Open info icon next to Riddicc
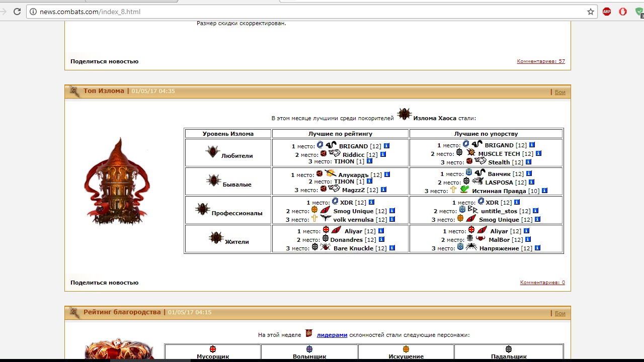The image size is (644, 362). click(x=383, y=154)
